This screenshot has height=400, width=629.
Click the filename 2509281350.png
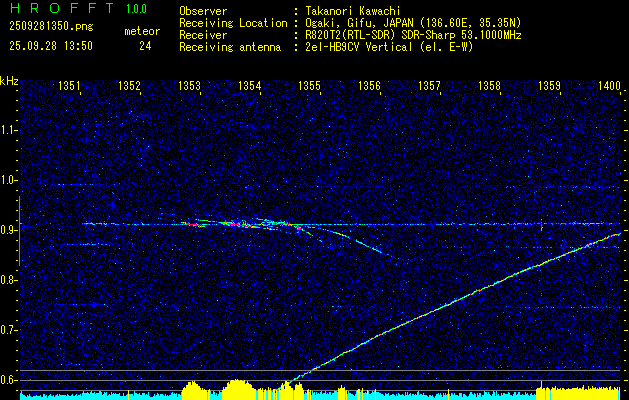(51, 27)
